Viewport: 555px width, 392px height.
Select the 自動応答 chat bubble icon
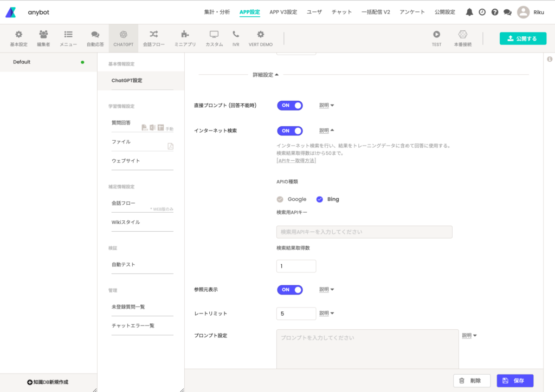click(x=95, y=35)
